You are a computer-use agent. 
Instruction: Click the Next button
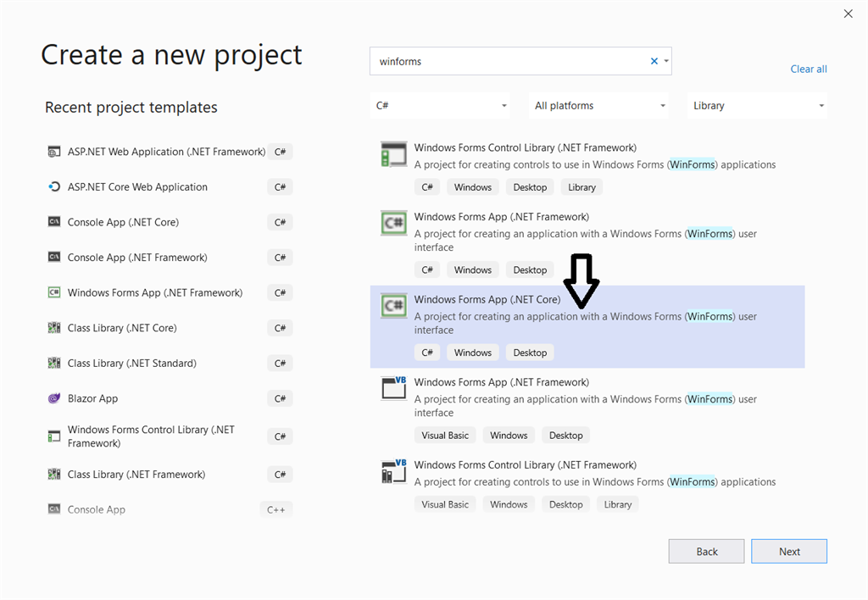[x=789, y=552]
